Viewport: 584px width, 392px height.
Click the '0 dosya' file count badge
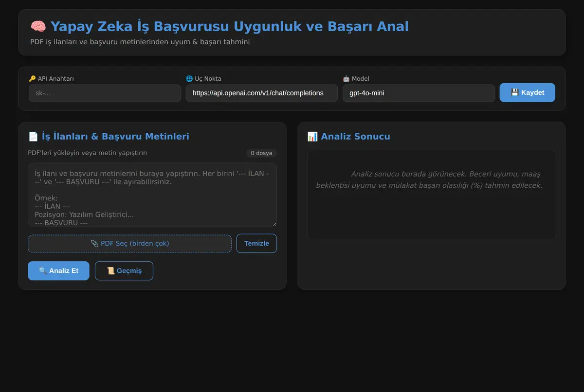[261, 153]
